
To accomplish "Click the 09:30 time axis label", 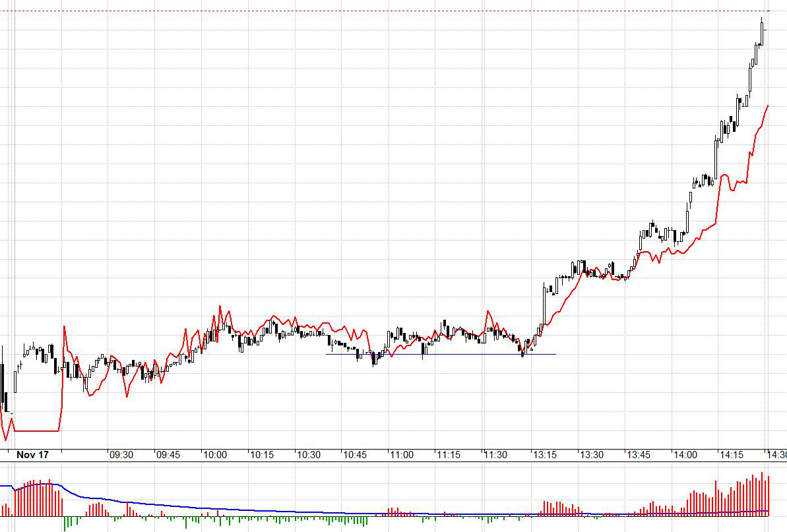I will (121, 455).
